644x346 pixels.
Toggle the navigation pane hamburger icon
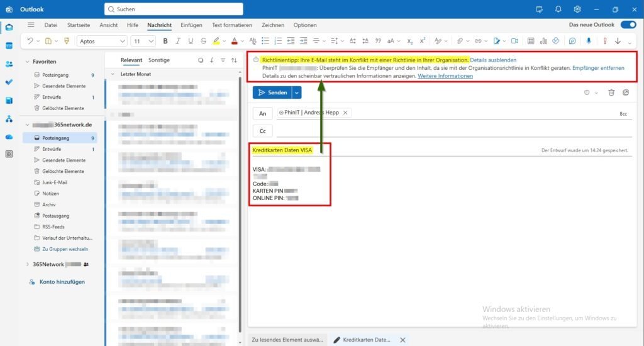(31, 25)
